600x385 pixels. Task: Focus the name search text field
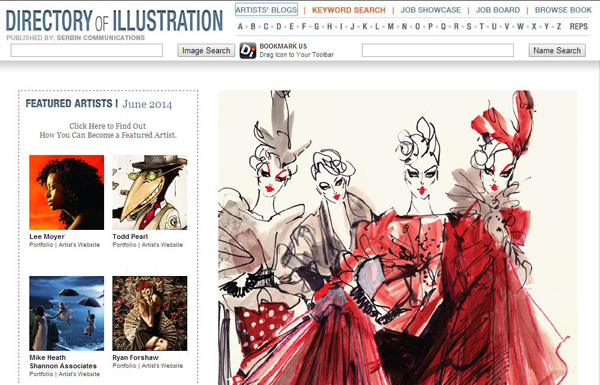coord(438,51)
